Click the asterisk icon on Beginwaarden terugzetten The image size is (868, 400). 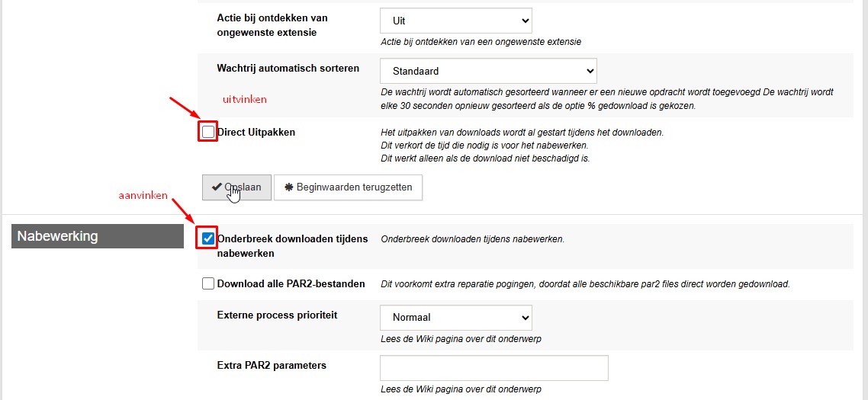click(289, 187)
